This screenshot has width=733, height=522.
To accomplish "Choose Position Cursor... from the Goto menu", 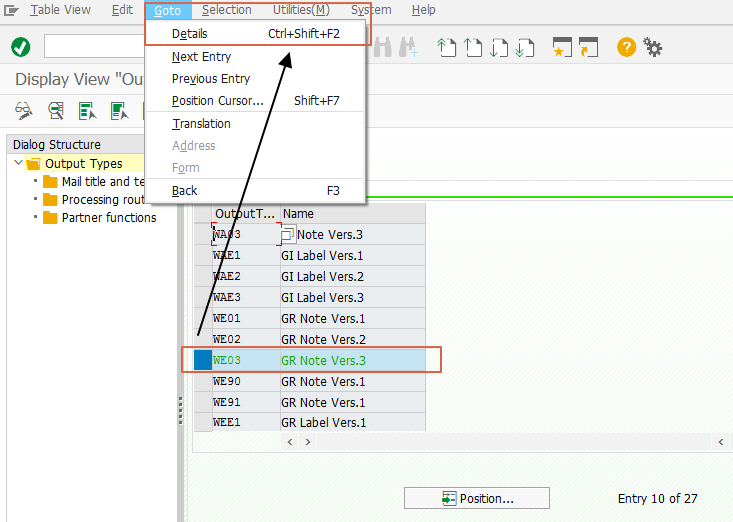I will tap(255, 100).
